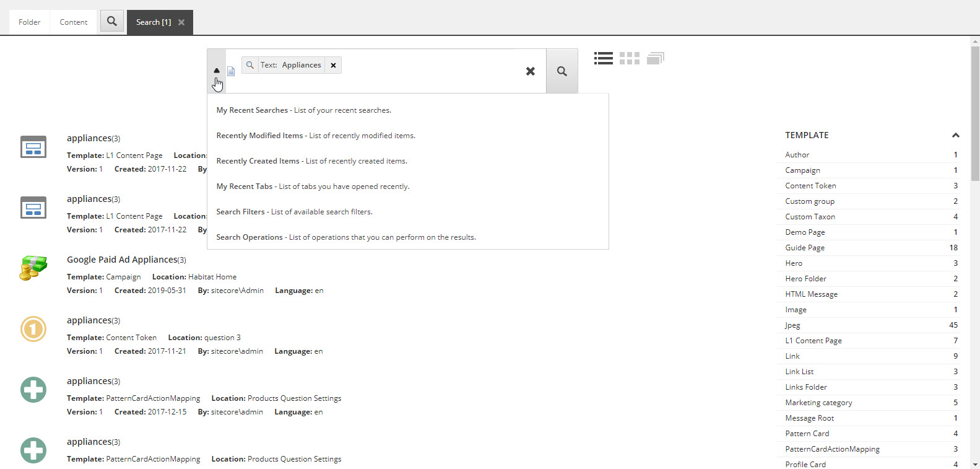Filter by L1 Content Page template
The width and height of the screenshot is (980, 469).
pyautogui.click(x=869, y=341)
